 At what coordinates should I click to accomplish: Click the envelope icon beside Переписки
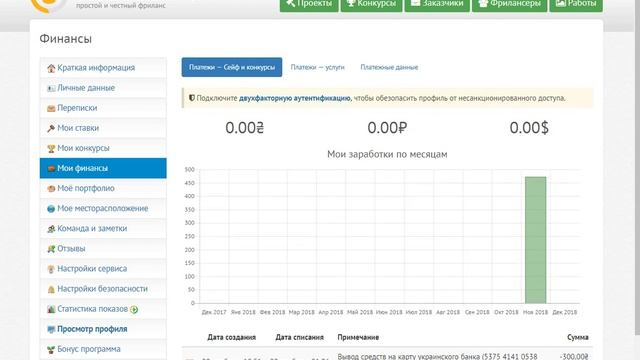[x=51, y=108]
